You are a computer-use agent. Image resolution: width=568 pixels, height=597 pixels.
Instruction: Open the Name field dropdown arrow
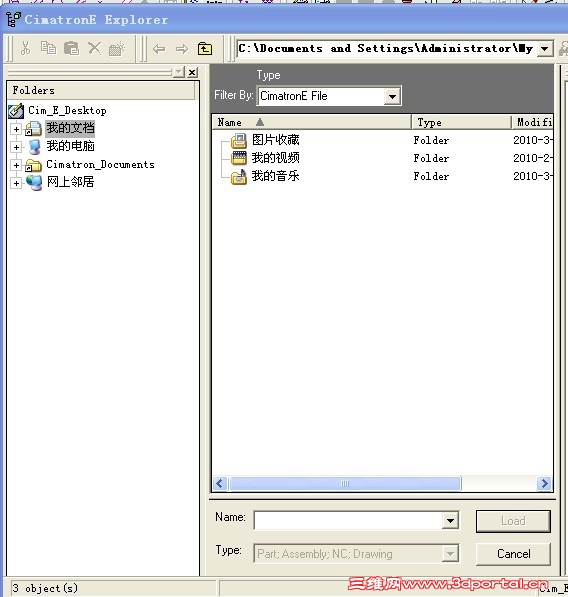coord(450,520)
